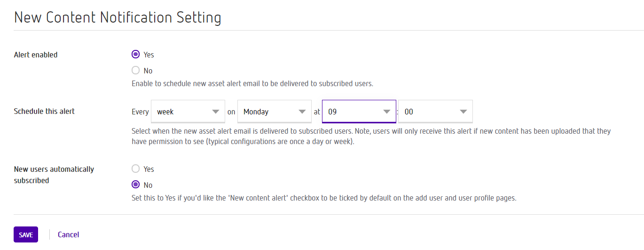Viewport: 644px width, 250px height.
Task: Click the 'Schedule this alert' field label
Action: (44, 112)
